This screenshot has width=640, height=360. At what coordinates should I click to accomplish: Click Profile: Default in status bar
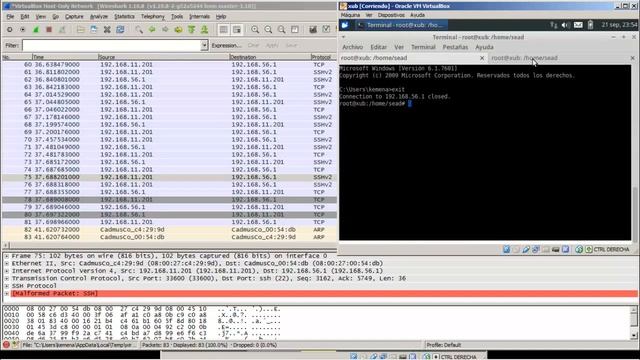pyautogui.click(x=444, y=345)
